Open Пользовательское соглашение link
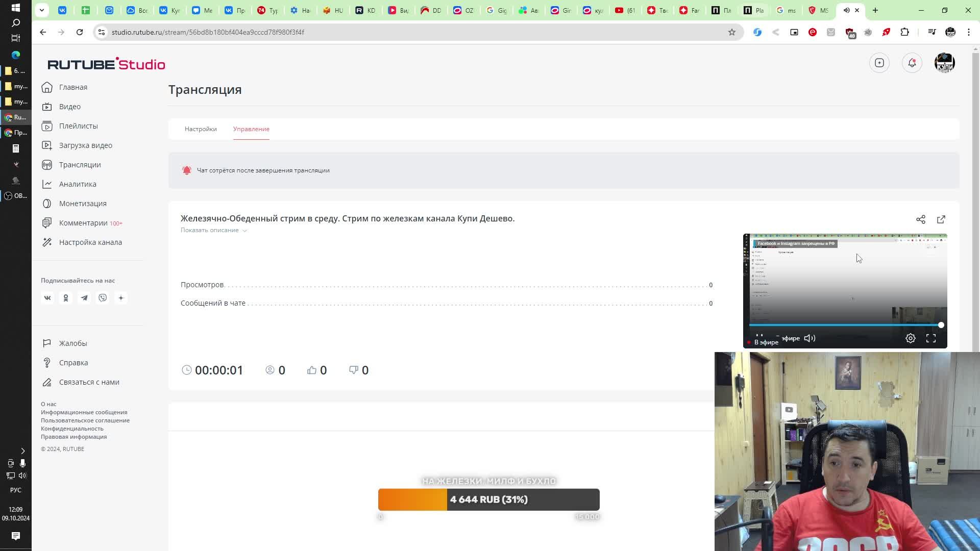The height and width of the screenshot is (551, 980). [85, 420]
